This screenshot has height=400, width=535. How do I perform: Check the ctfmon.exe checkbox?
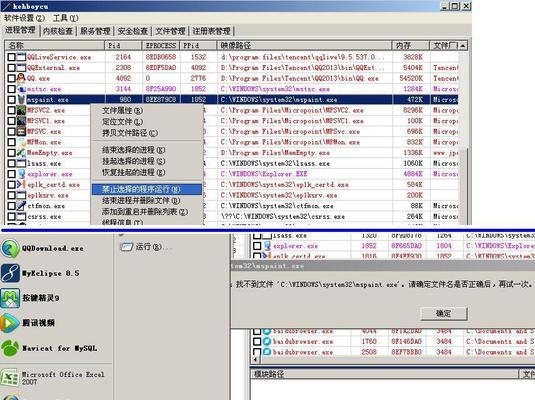pyautogui.click(x=12, y=206)
